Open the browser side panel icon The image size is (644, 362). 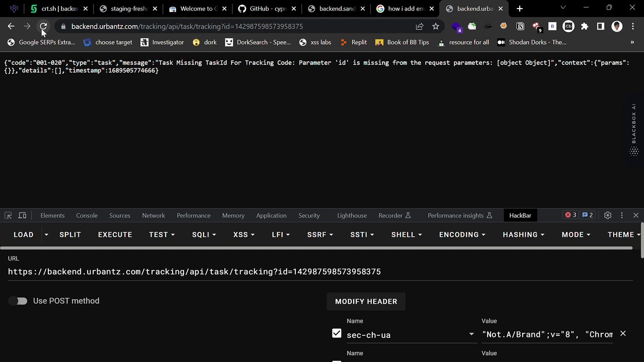(x=601, y=26)
